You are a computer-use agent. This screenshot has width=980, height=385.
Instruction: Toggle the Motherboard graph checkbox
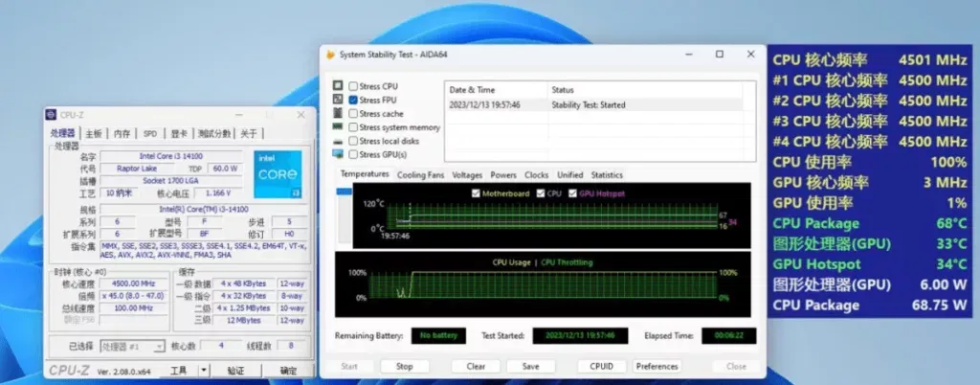tap(477, 193)
